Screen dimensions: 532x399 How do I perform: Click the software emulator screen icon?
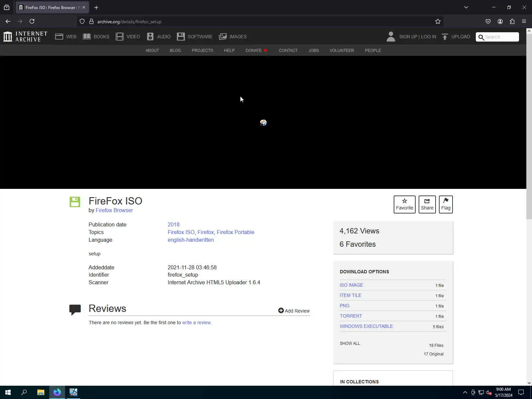263,123
